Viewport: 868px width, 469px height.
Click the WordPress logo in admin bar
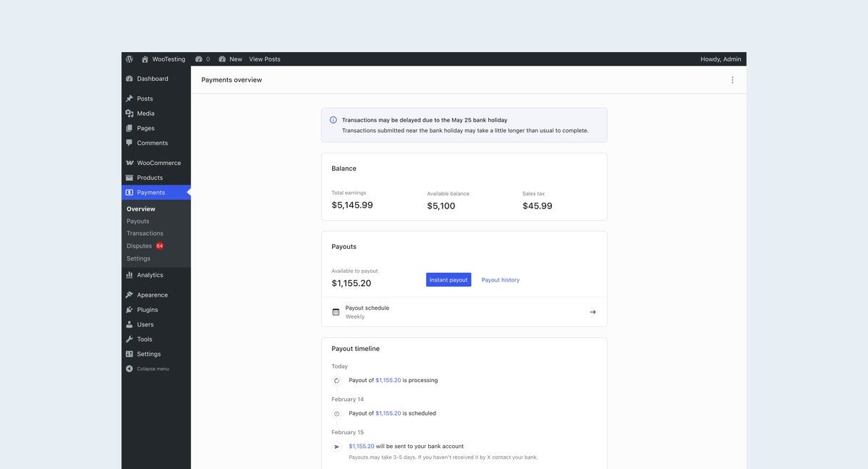[x=129, y=59]
